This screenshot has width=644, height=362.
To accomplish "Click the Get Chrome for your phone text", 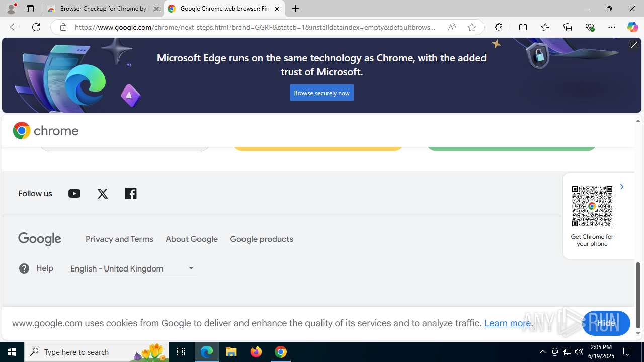I will click(592, 240).
